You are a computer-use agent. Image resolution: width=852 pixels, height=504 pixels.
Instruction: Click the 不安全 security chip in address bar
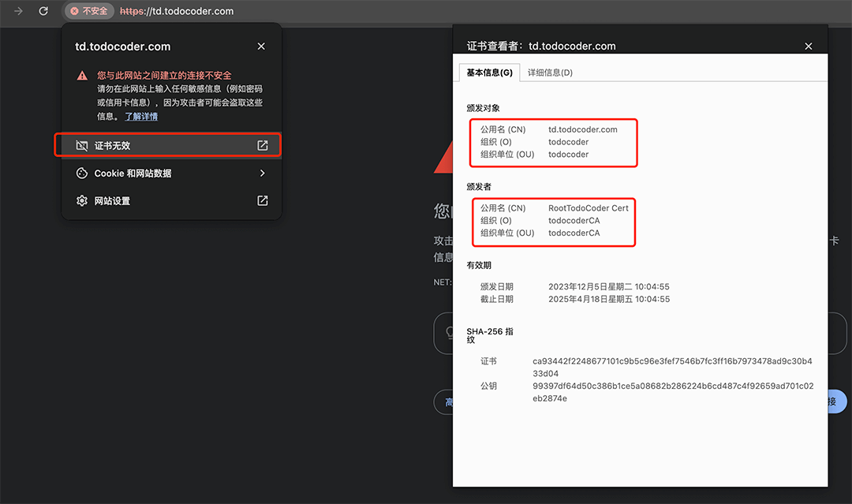click(89, 11)
